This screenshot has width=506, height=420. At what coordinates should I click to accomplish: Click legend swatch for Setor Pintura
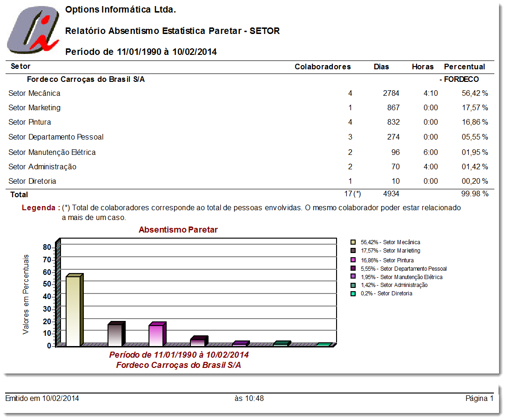pos(353,260)
